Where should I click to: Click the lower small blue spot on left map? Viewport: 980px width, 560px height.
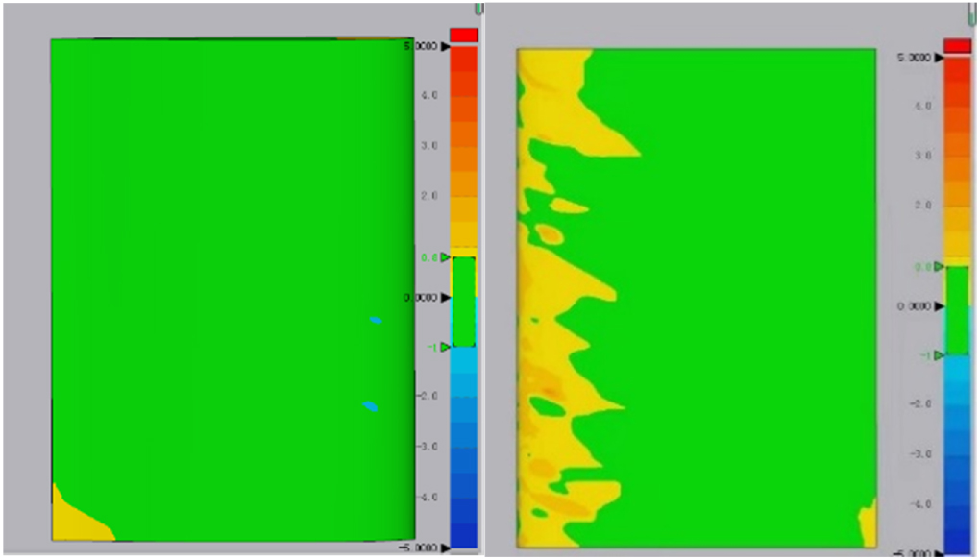coord(370,407)
